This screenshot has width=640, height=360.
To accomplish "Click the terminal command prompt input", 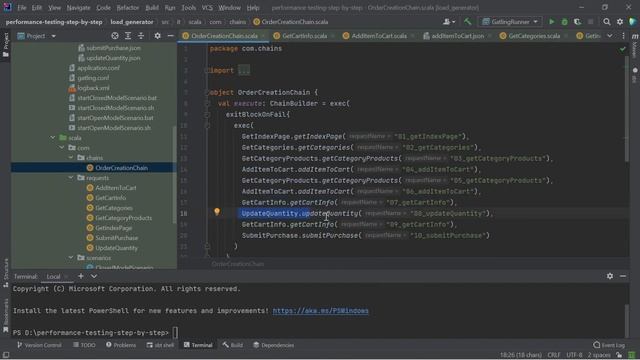I will pyautogui.click(x=176, y=333).
